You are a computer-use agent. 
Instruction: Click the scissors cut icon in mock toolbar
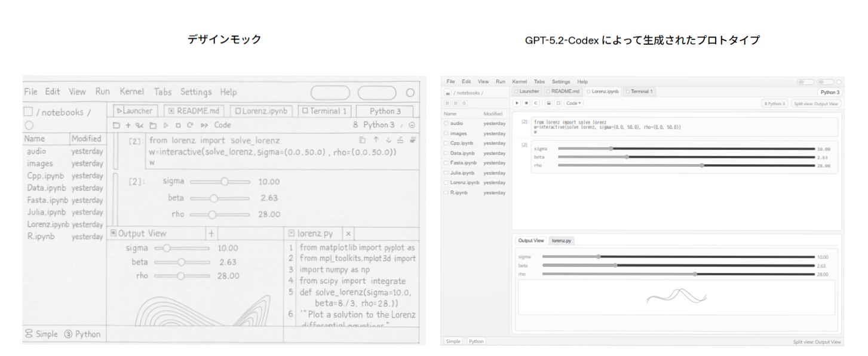click(x=139, y=125)
